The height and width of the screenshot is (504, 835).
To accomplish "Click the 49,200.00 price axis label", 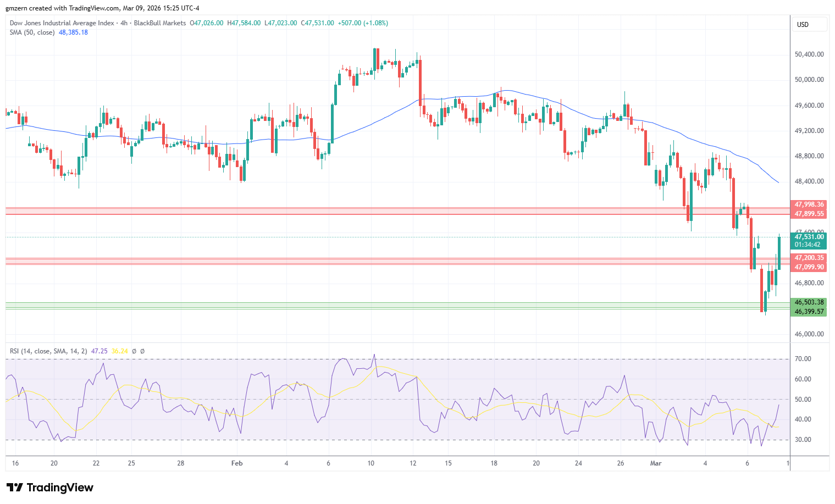I will coord(809,131).
